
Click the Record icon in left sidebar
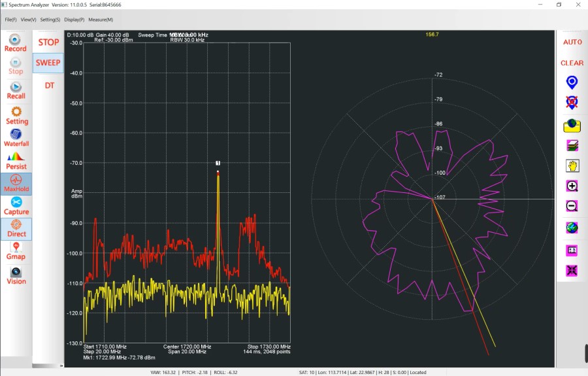click(x=16, y=43)
